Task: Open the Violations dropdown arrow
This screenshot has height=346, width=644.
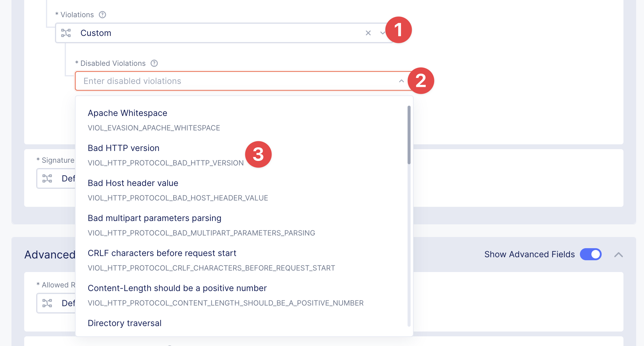Action: point(382,33)
